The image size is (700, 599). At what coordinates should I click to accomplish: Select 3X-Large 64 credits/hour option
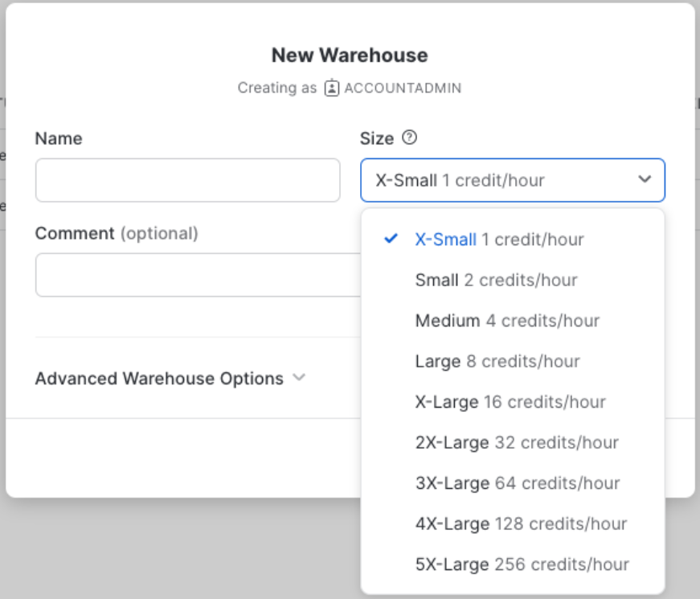(x=517, y=483)
